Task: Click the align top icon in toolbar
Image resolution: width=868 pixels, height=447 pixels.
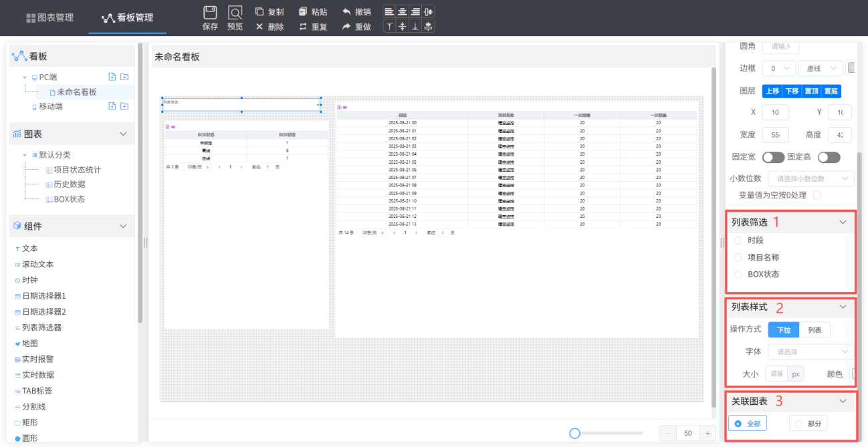Action: pyautogui.click(x=389, y=26)
